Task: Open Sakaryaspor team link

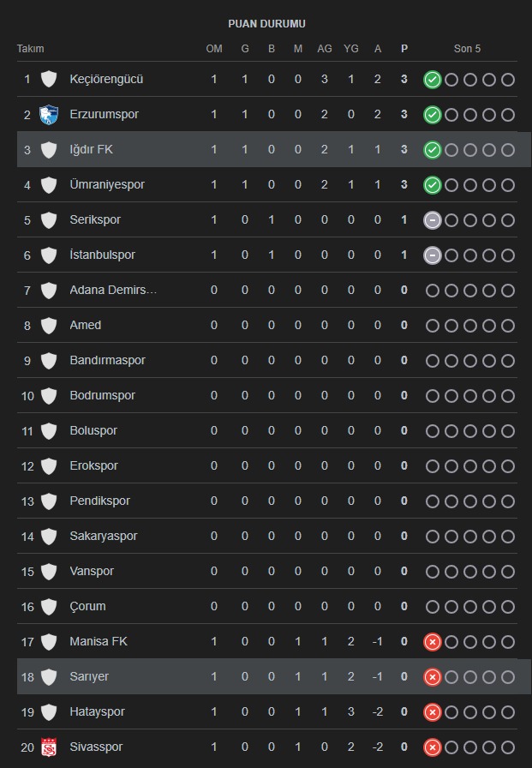Action: pyautogui.click(x=103, y=537)
